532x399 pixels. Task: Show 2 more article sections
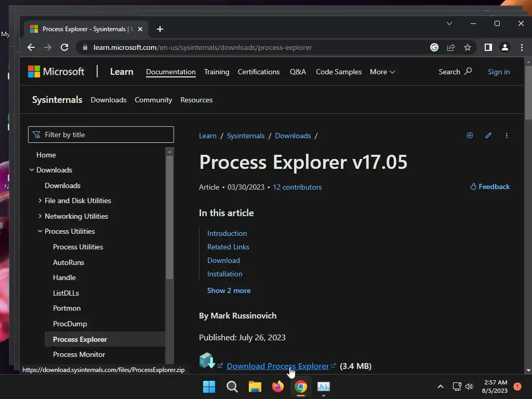click(229, 290)
